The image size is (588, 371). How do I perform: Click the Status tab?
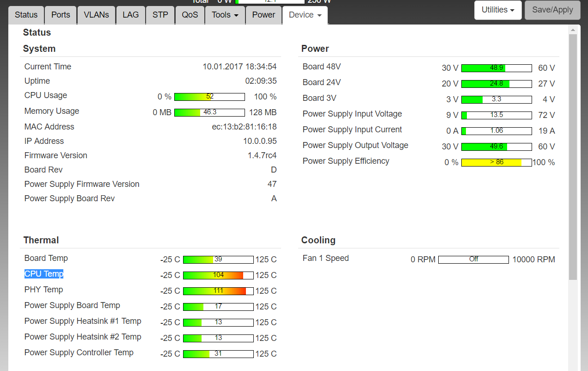[26, 15]
